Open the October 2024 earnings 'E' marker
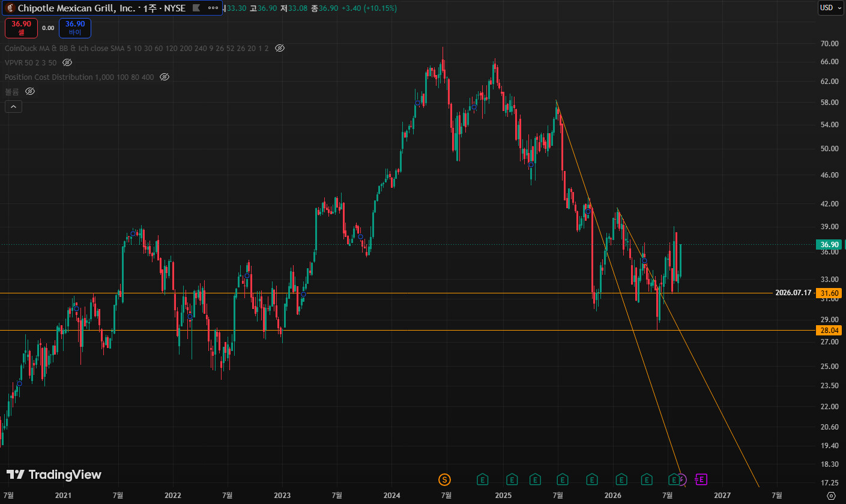The width and height of the screenshot is (846, 504). (482, 479)
